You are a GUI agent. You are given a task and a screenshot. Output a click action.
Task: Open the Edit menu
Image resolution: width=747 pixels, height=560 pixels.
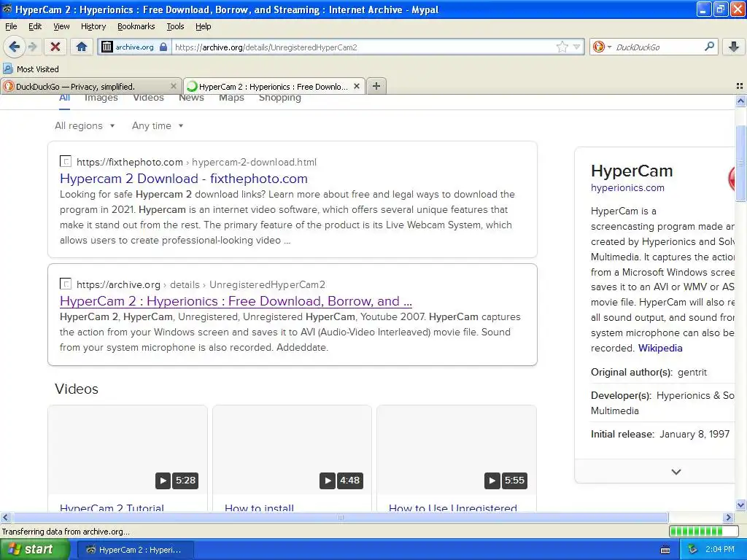35,26
